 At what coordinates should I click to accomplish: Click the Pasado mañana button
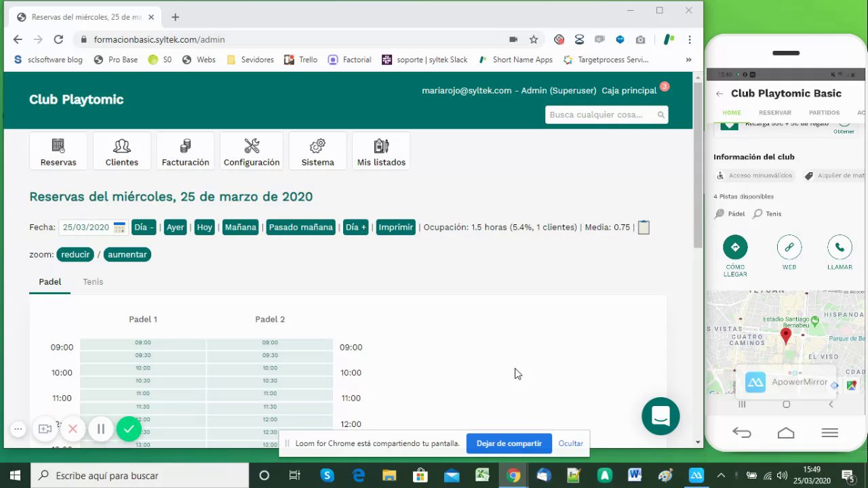pos(300,228)
